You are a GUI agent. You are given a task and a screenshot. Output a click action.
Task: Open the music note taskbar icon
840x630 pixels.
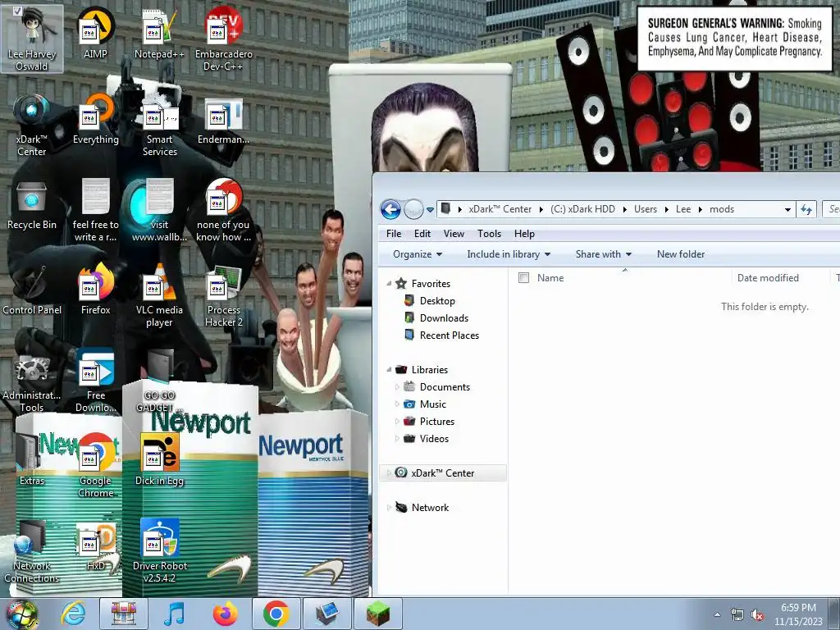174,614
